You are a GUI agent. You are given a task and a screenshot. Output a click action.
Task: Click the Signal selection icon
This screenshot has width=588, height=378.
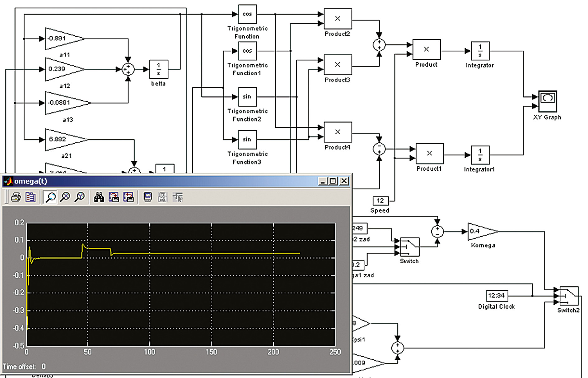coord(178,197)
